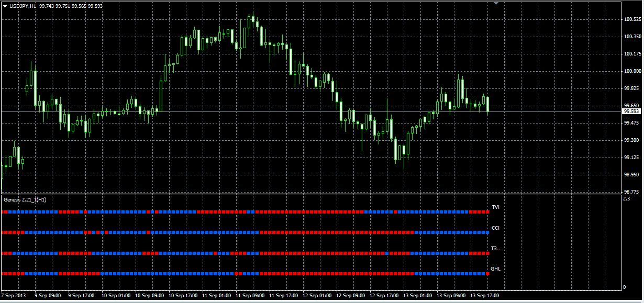Click the 11 Sep 09:00 time label
The width and height of the screenshot is (644, 303).
[250, 296]
